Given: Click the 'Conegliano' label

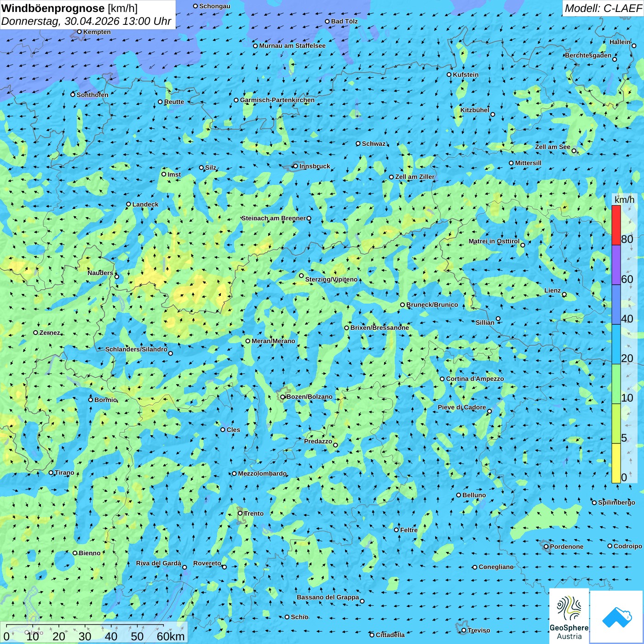Looking at the screenshot, I should point(496,567).
